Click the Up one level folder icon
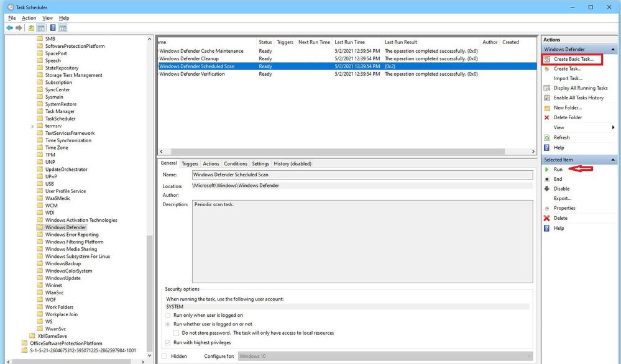Viewport: 621px width, 364px height. [x=31, y=28]
